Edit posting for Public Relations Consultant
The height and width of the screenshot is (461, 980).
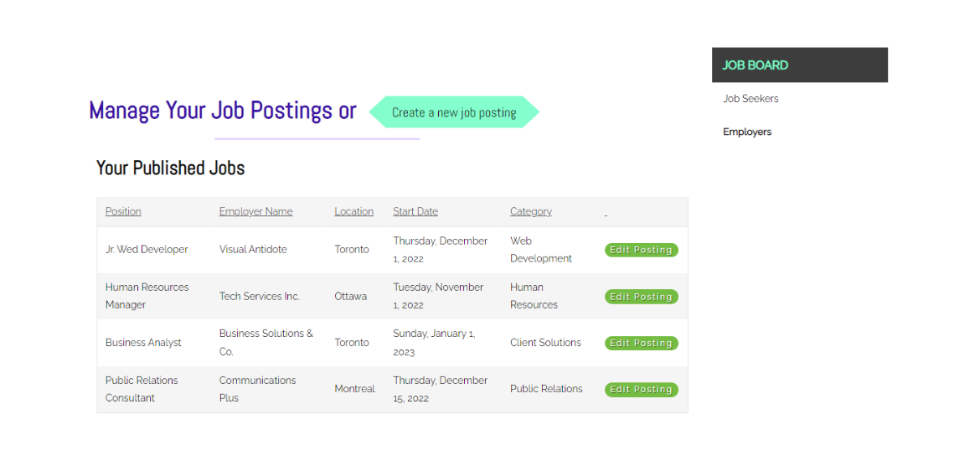point(642,389)
